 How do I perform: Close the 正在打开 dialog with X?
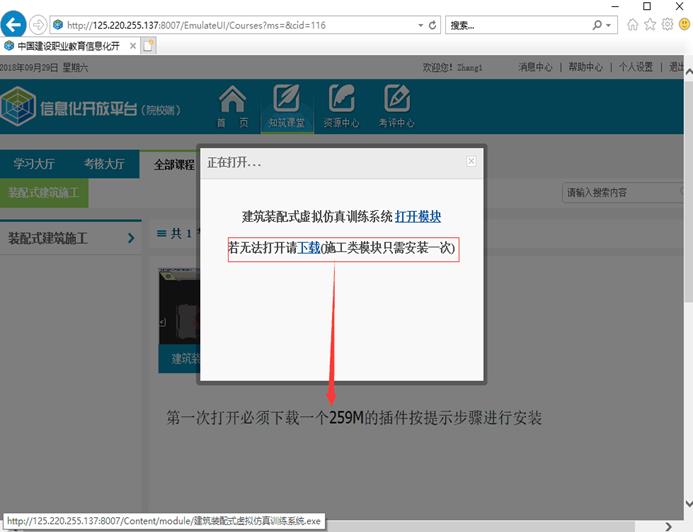[472, 161]
